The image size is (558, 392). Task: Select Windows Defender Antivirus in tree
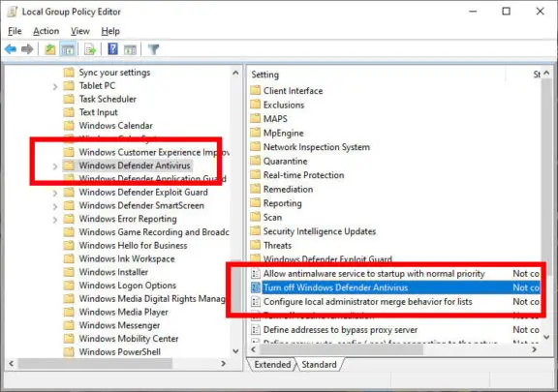(x=127, y=166)
